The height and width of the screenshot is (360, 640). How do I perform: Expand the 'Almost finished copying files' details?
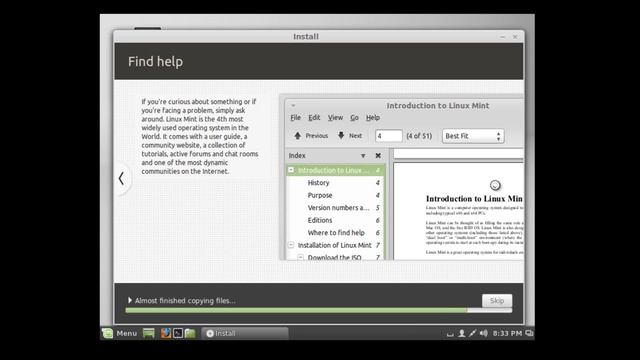pos(130,300)
